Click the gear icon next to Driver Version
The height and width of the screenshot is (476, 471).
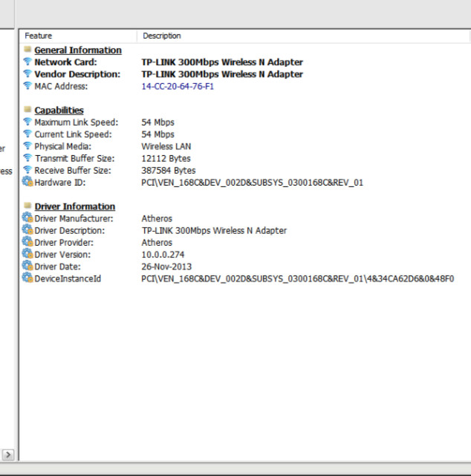pos(27,254)
